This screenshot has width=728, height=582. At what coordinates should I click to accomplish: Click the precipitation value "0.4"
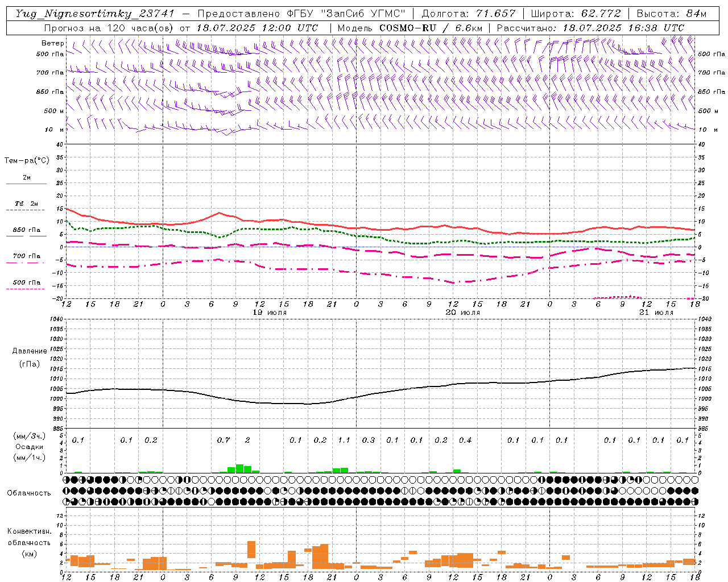[465, 440]
